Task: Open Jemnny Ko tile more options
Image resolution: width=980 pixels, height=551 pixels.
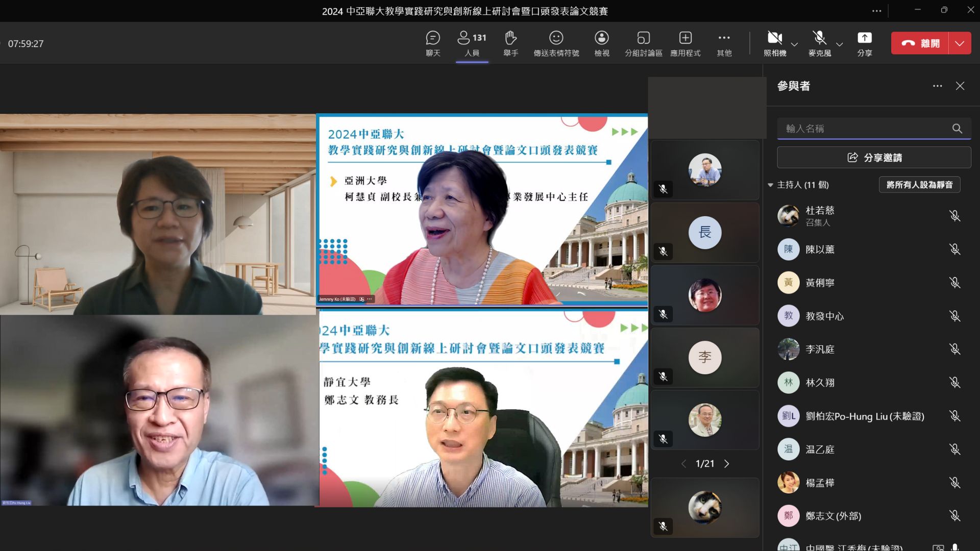Action: tap(370, 299)
